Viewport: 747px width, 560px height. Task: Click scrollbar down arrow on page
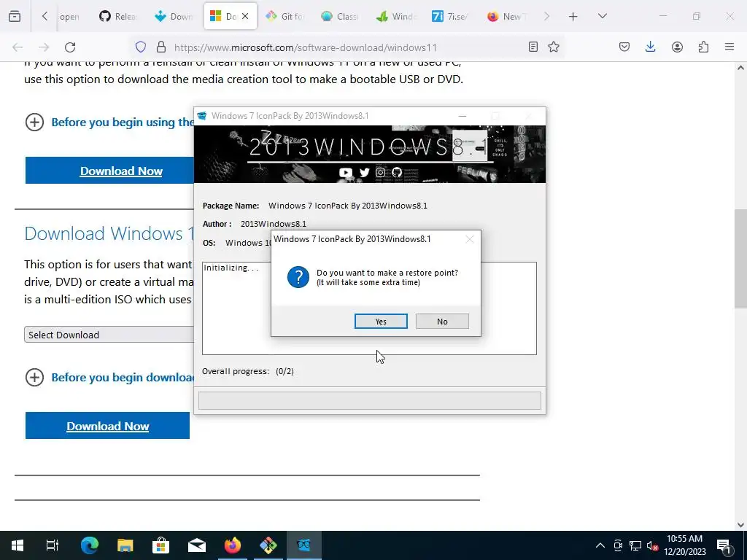[x=740, y=525]
